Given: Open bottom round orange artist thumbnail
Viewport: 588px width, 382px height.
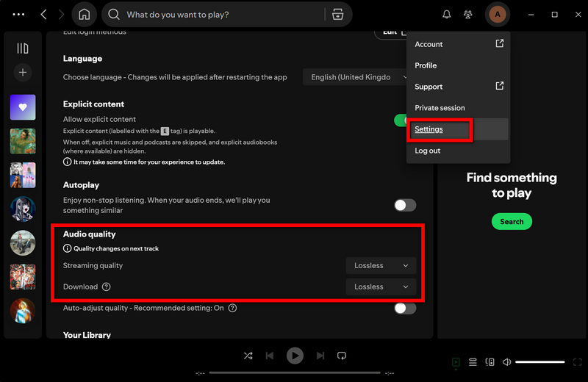Looking at the screenshot, I should pos(23,311).
